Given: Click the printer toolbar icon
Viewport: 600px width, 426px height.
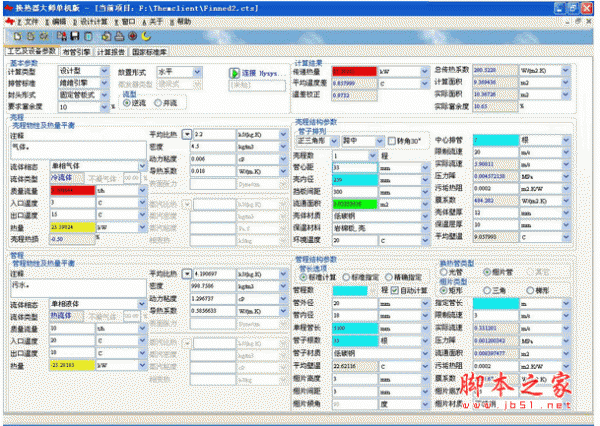Looking at the screenshot, I should click(x=119, y=36).
